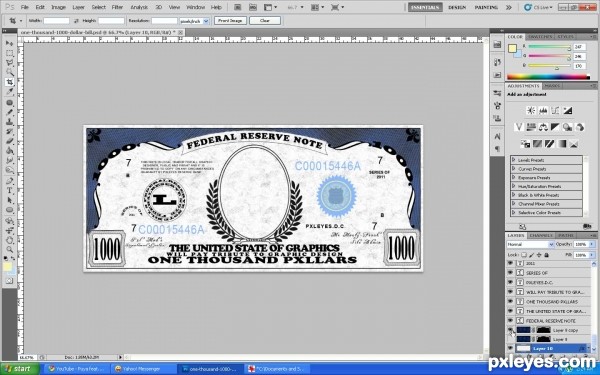Open the layer blend mode dropdown
The image size is (600, 375).
tap(530, 244)
